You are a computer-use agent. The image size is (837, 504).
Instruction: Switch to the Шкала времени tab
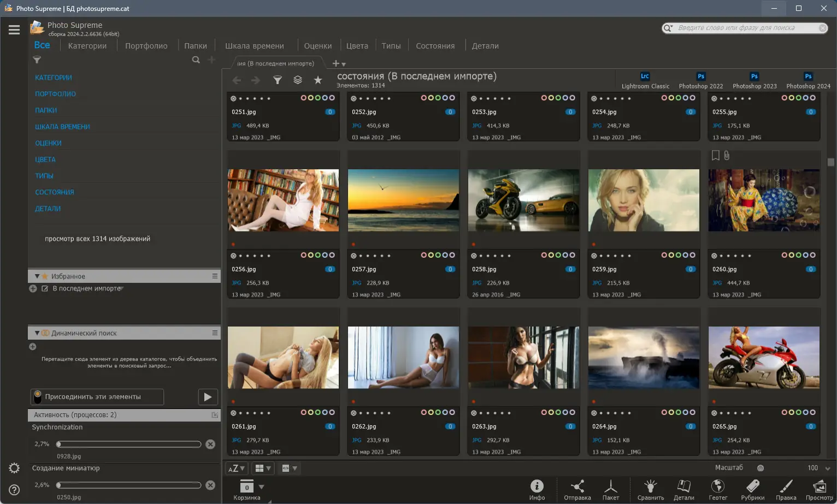pyautogui.click(x=255, y=46)
